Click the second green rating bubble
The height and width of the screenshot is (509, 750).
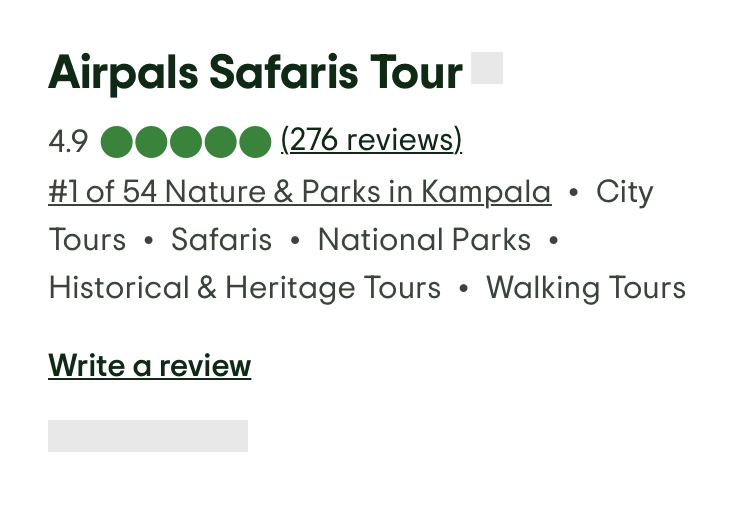(151, 142)
